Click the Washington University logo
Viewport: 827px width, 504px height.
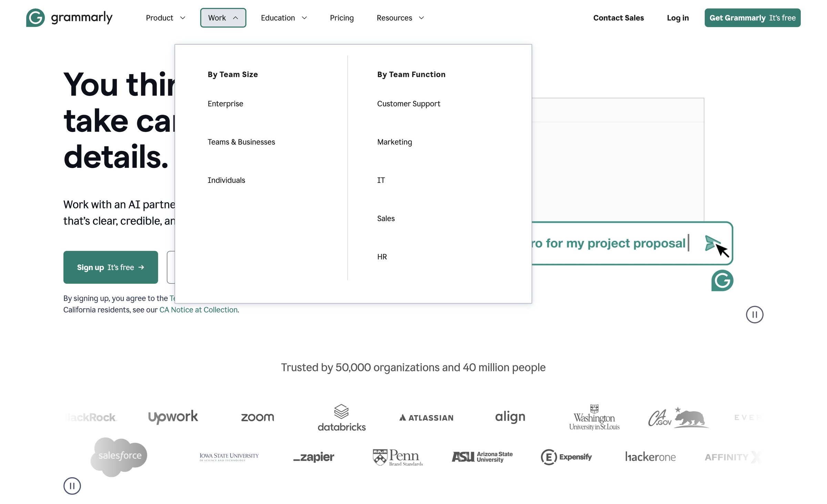coord(594,418)
